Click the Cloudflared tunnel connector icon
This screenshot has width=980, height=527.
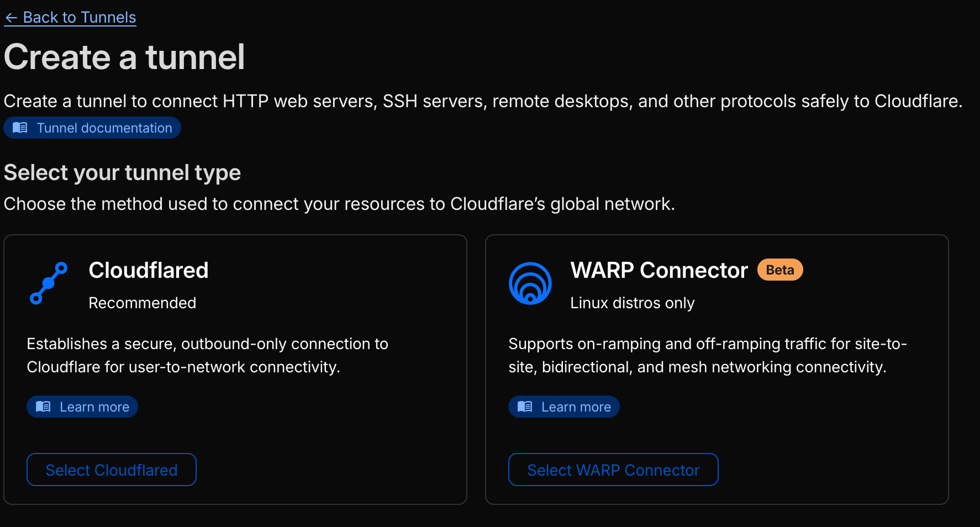coord(49,283)
